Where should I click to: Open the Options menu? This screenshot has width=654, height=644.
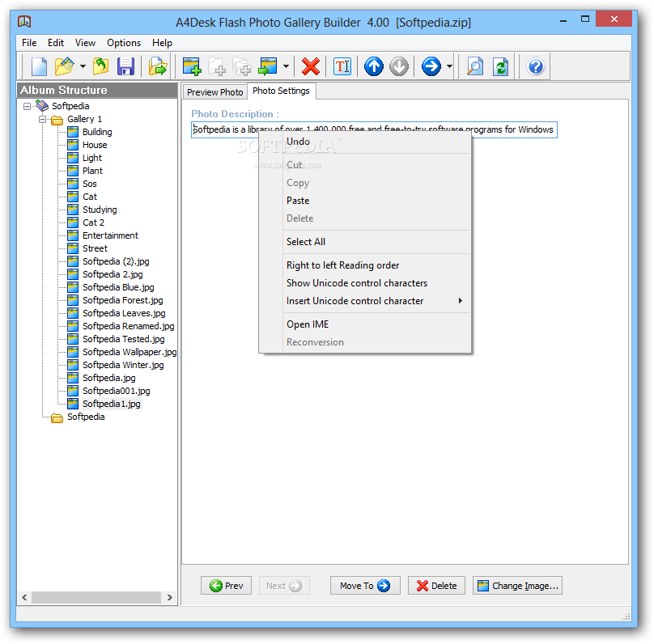coord(124,43)
